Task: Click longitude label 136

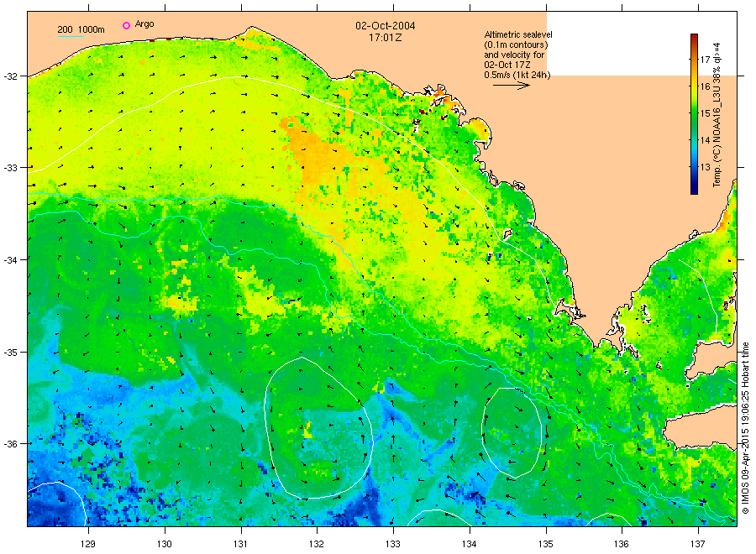Action: 622,545
